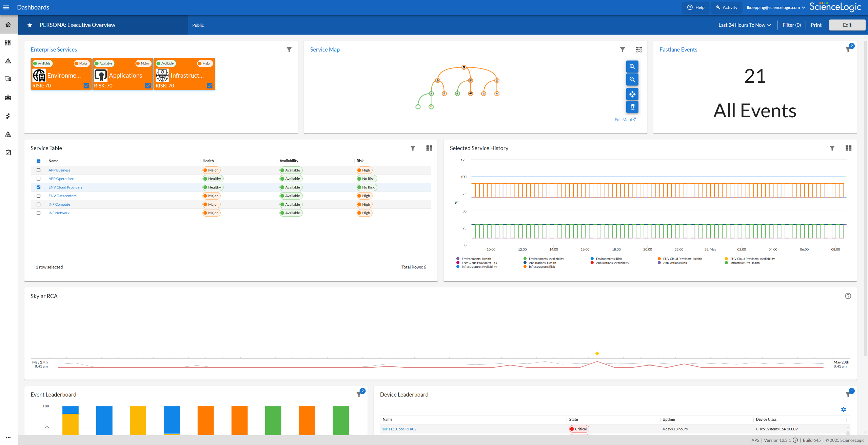Click the pan arrows Service Map tool
868x445 pixels.
(x=632, y=94)
